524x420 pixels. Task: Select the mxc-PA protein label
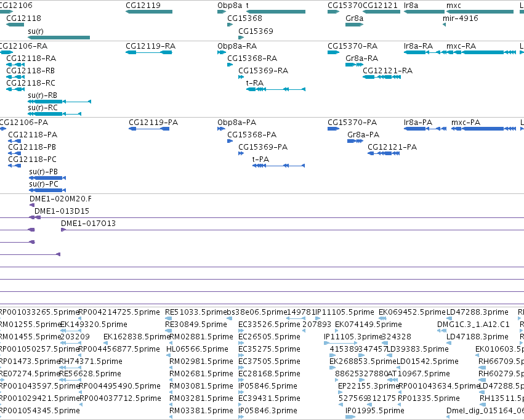click(x=466, y=123)
